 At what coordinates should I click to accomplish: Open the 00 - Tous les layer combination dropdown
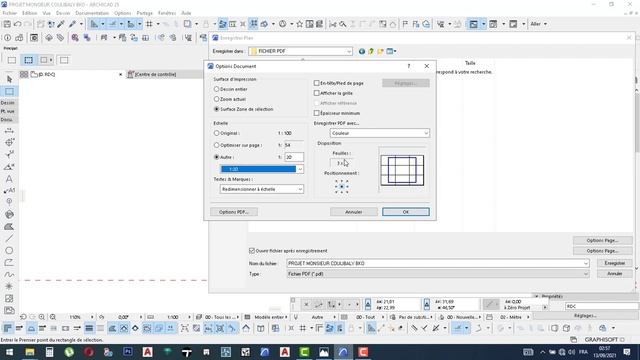[220, 317]
